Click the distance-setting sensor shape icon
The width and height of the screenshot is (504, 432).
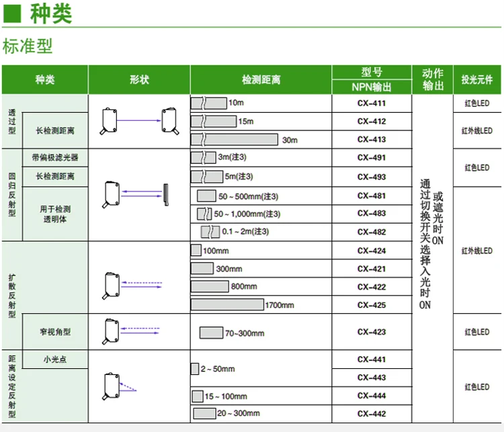click(111, 386)
